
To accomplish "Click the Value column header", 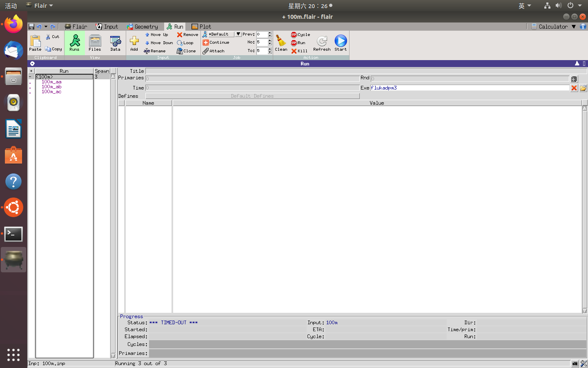I will (x=377, y=103).
